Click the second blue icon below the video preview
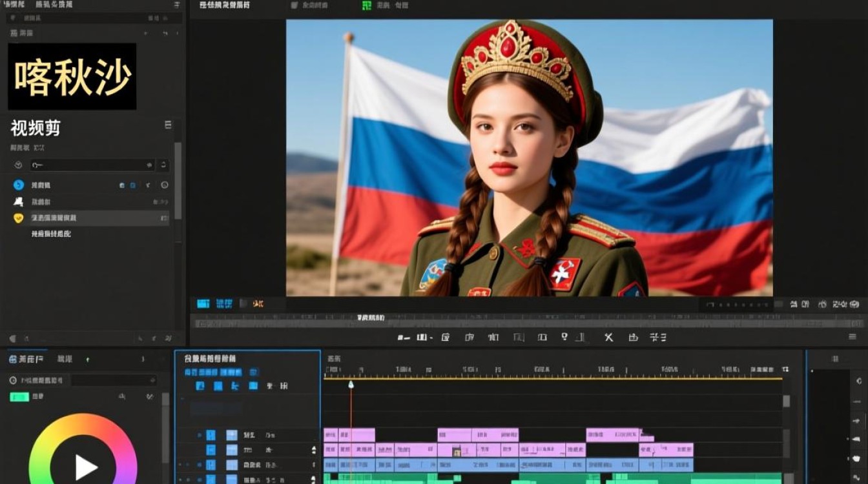This screenshot has height=484, width=868. [x=224, y=303]
